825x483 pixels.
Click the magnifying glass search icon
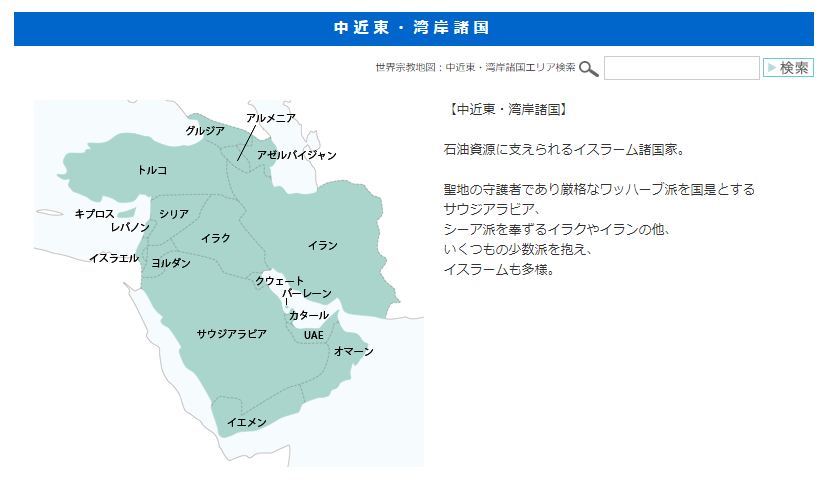pyautogui.click(x=589, y=68)
